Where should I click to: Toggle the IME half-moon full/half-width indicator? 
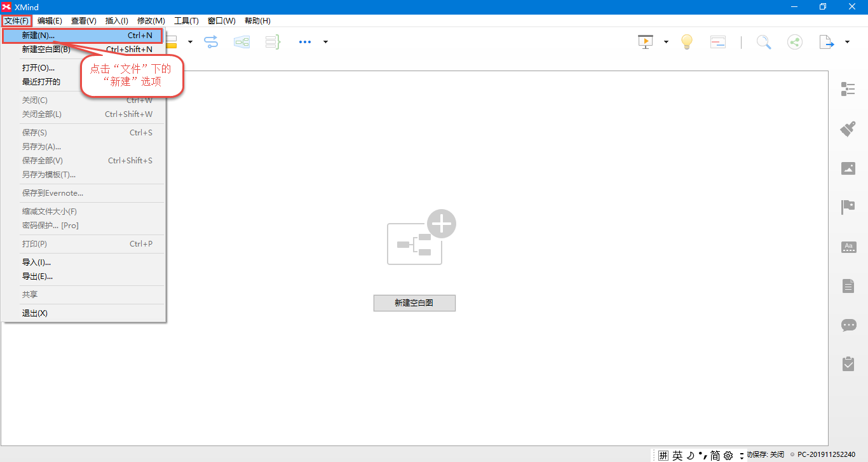pyautogui.click(x=690, y=455)
